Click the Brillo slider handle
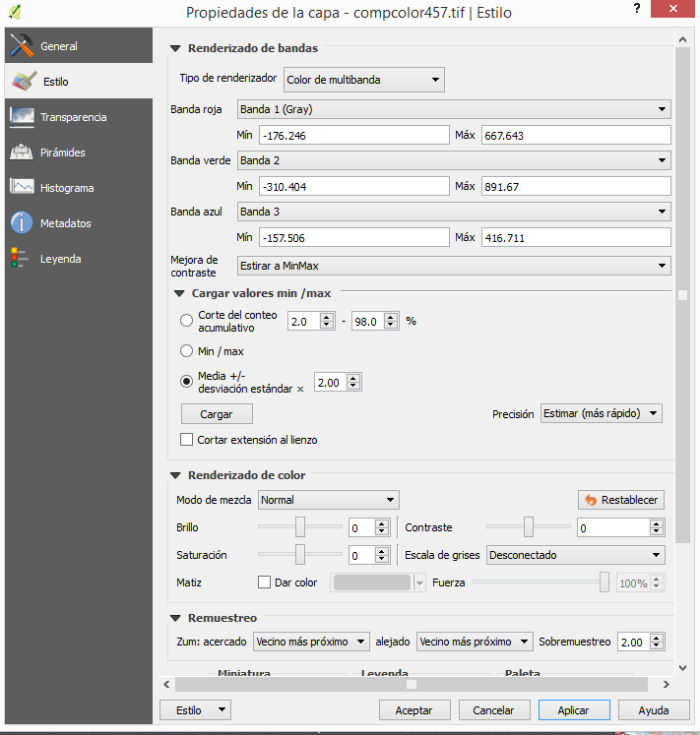This screenshot has height=735, width=700. [300, 526]
